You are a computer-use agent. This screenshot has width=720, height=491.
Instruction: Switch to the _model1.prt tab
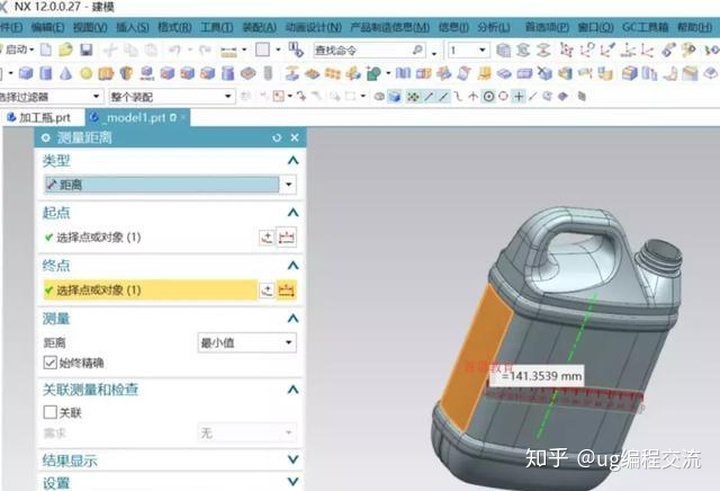click(138, 118)
